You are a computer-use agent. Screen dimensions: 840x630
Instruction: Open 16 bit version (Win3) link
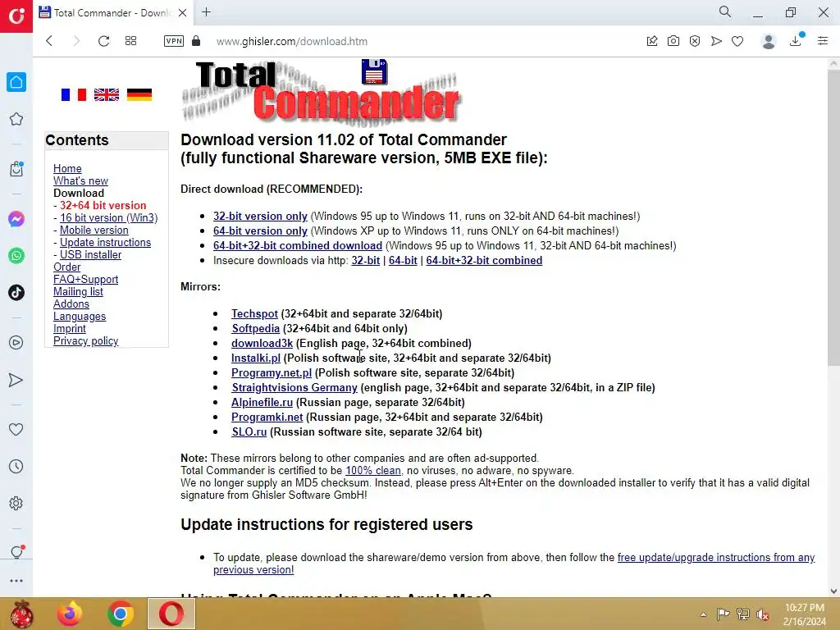pos(109,218)
